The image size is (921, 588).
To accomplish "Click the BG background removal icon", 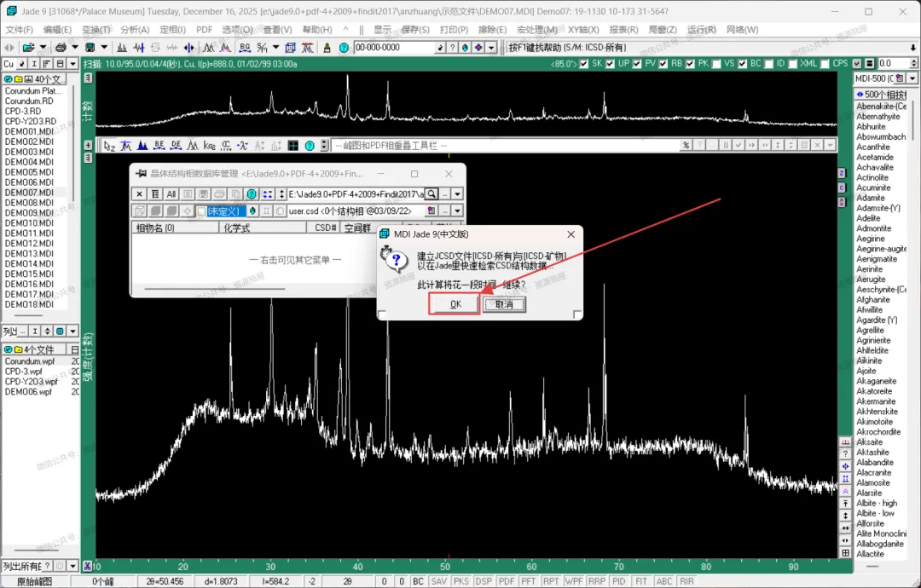I will pyautogui.click(x=245, y=48).
